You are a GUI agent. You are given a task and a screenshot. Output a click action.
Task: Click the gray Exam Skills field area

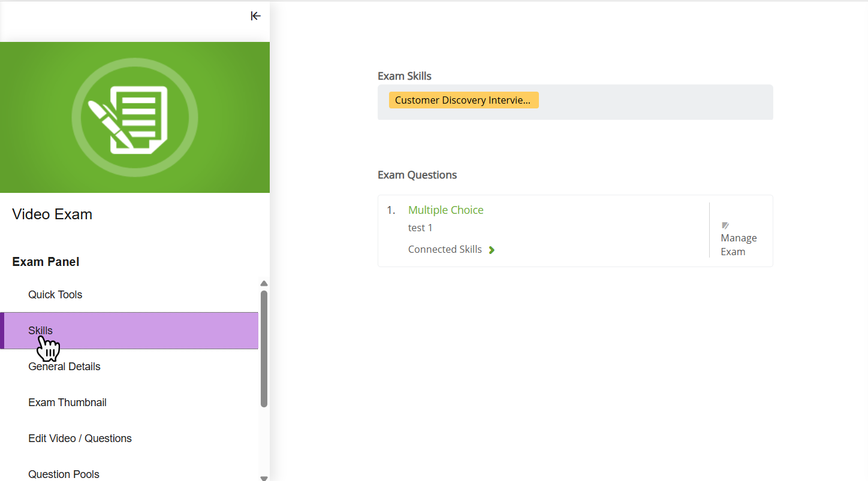click(x=575, y=102)
